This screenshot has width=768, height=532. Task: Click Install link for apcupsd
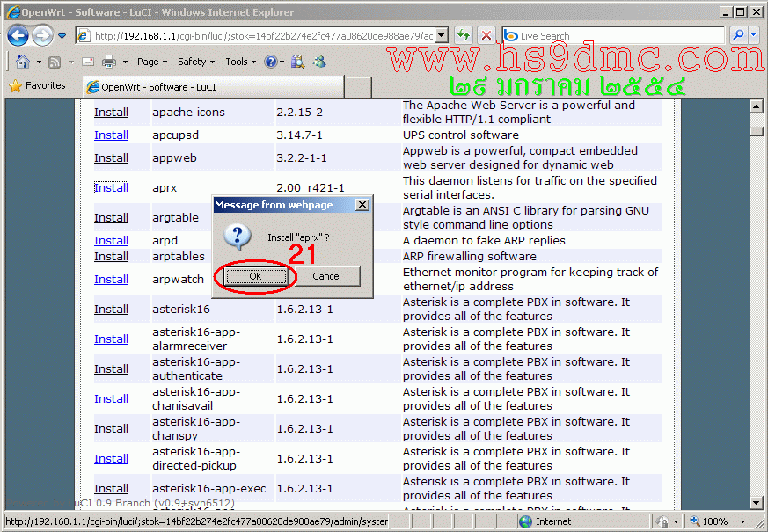pyautogui.click(x=111, y=135)
